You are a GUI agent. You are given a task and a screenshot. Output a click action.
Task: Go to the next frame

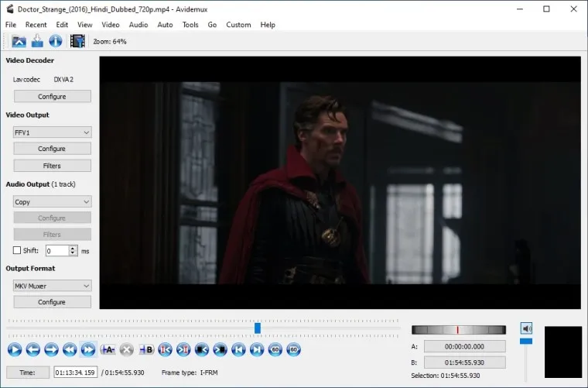(x=51, y=350)
